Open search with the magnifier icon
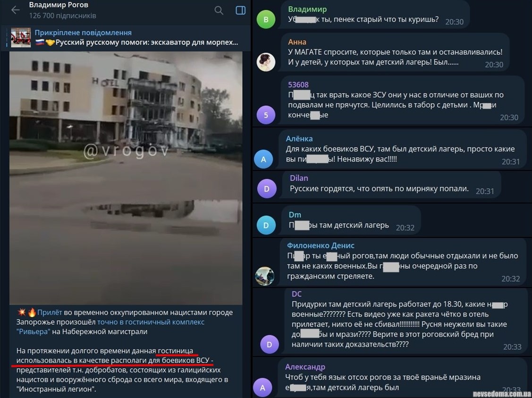 (x=219, y=10)
